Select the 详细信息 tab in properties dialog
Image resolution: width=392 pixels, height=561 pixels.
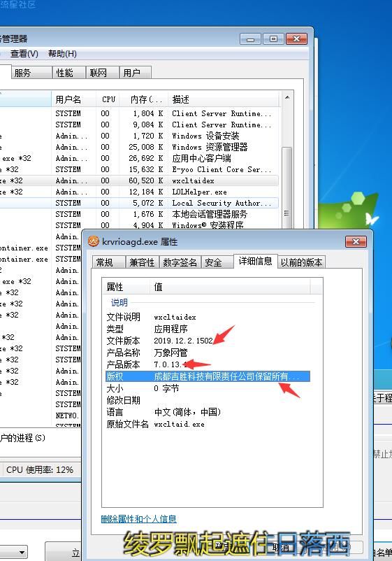point(255,261)
